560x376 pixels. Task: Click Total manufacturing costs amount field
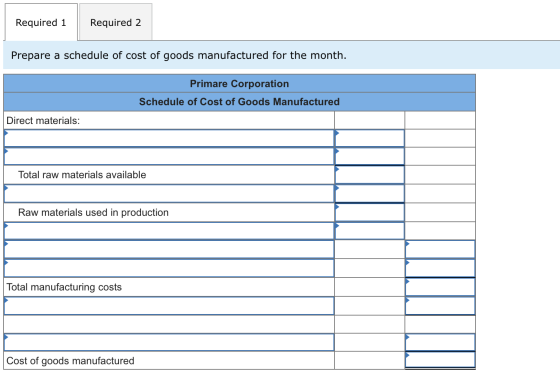[x=440, y=287]
